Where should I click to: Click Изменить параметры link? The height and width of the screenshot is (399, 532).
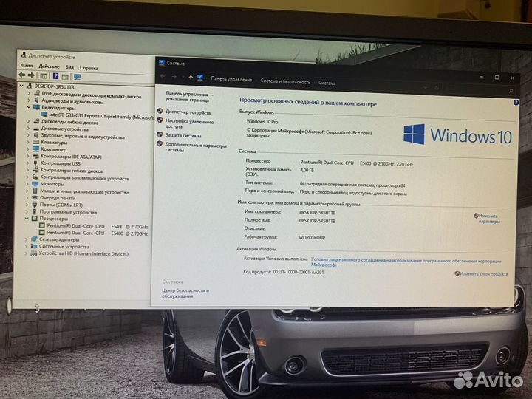click(x=488, y=219)
